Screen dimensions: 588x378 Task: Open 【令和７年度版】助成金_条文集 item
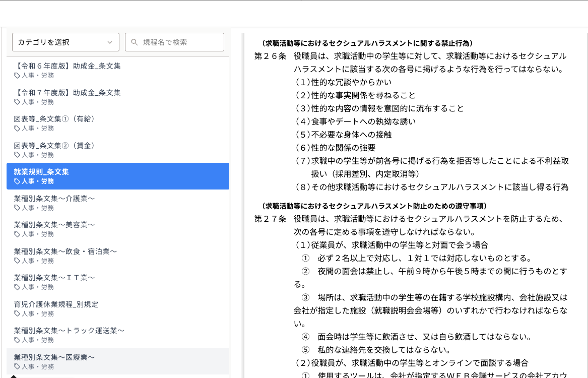click(67, 93)
